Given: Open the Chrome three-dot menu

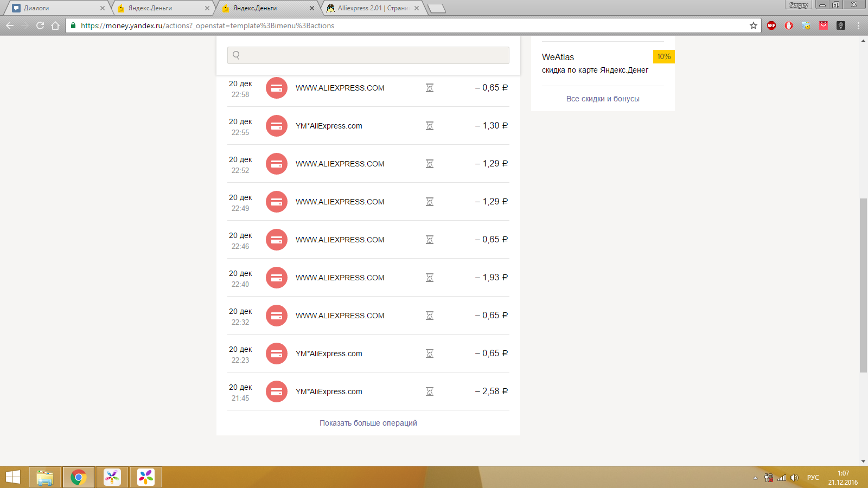Looking at the screenshot, I should 858,25.
